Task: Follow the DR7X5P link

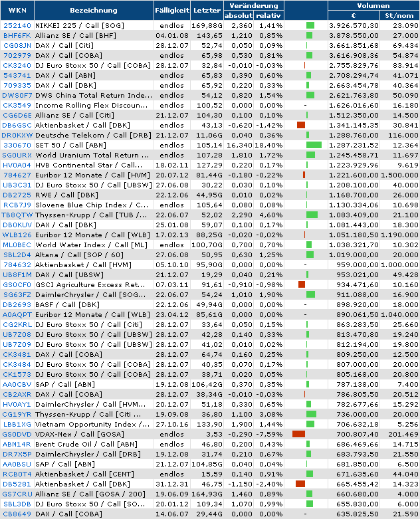Action: point(17,454)
